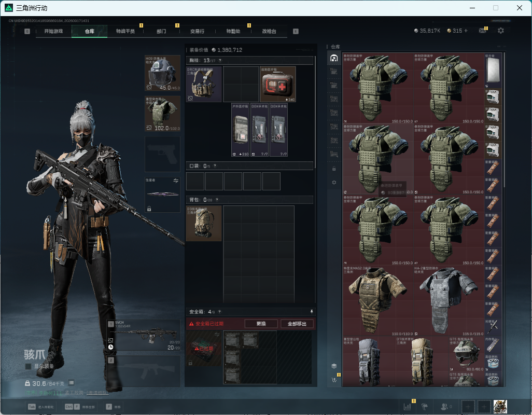The image size is (532, 415).
Task: Select the HA-2 armor 115.0/115.0 in warehouse
Action: pyautogui.click(x=449, y=301)
